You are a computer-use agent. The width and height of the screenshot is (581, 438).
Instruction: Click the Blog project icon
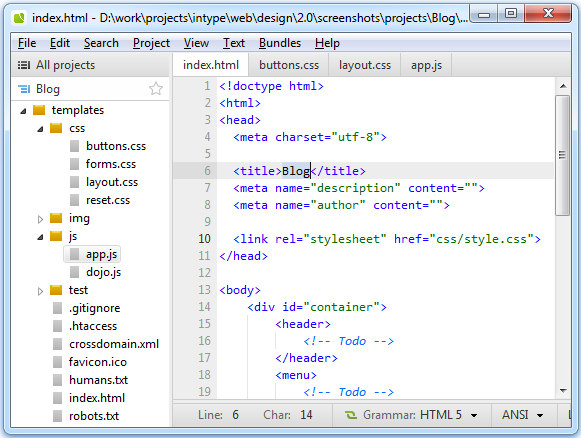(x=24, y=89)
